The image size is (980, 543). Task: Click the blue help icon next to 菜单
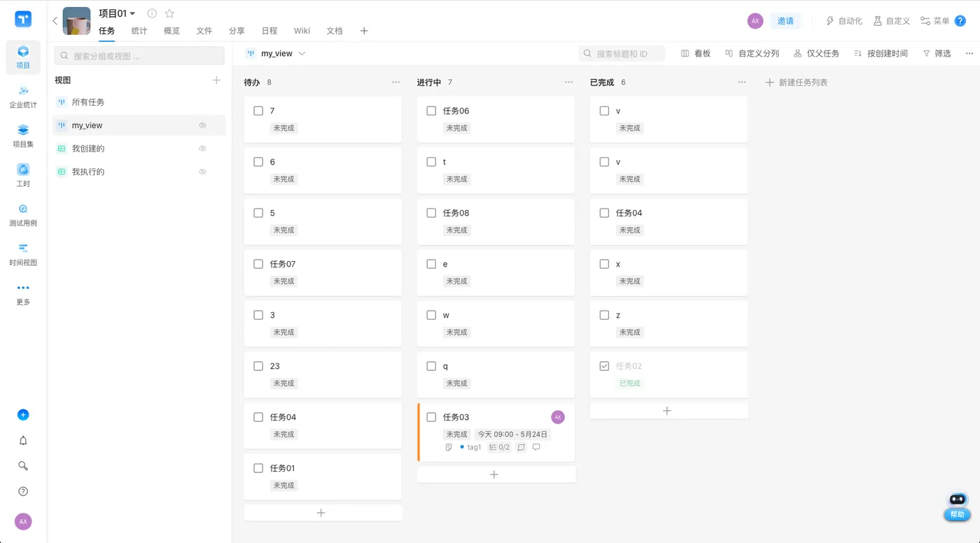pyautogui.click(x=960, y=21)
